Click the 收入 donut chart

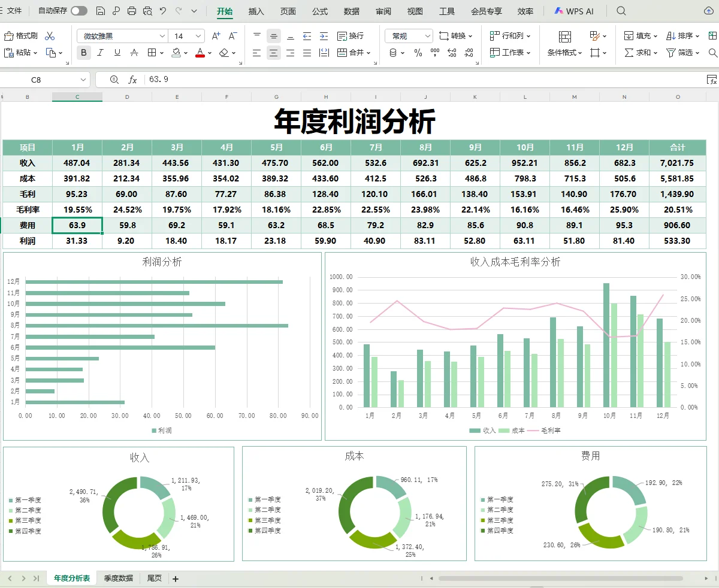[x=139, y=513]
